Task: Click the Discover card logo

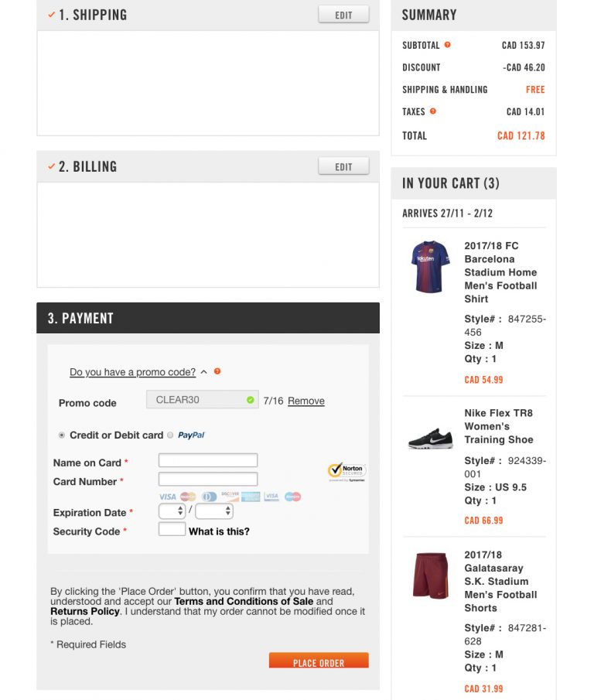Action: click(x=230, y=497)
